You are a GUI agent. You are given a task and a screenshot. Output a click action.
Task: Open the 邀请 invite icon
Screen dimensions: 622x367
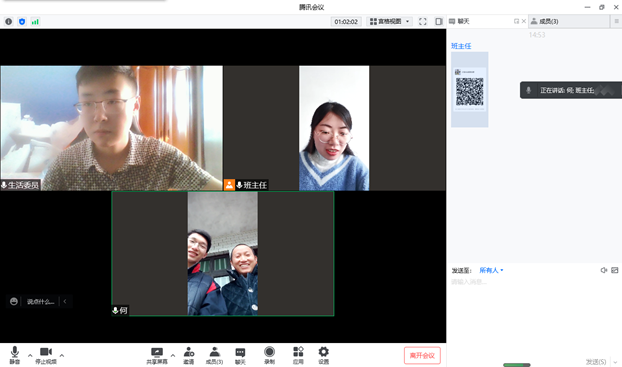coord(189,355)
